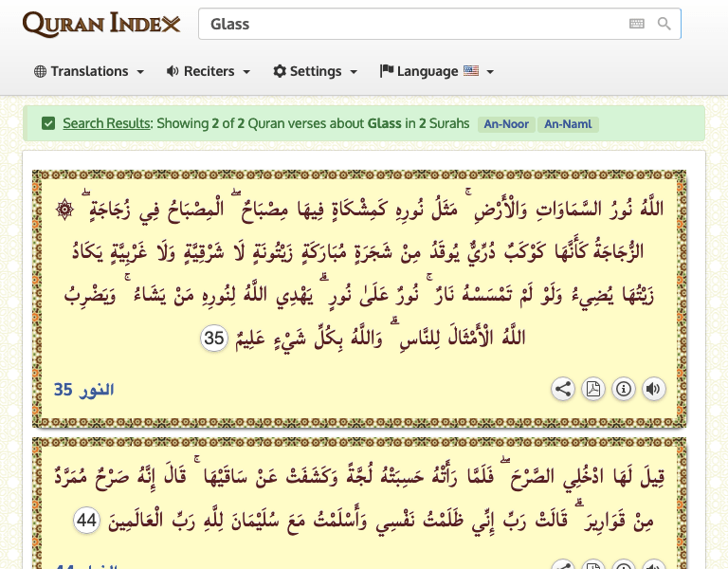Select the An-Noor surah tag

(x=506, y=124)
